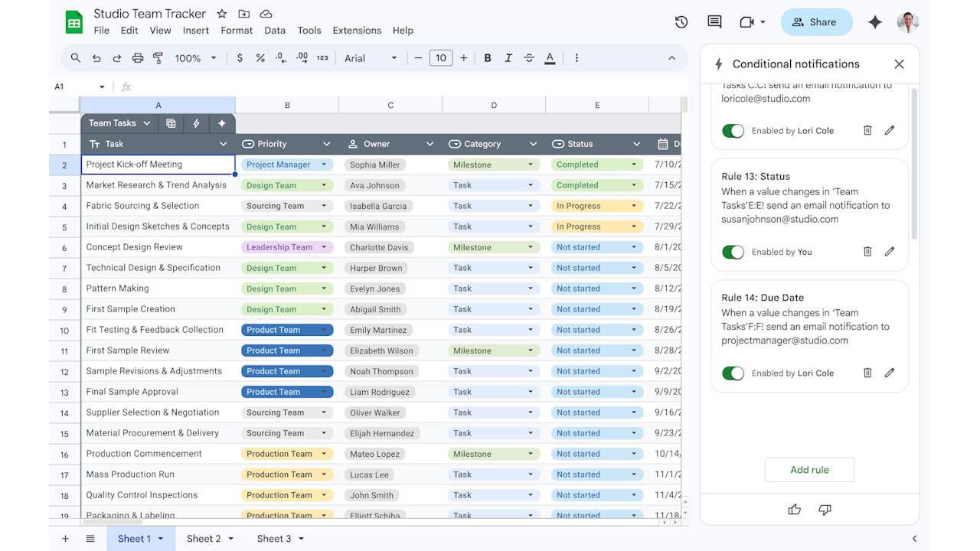Screen dimensions: 980x551
Task: Toggle bold formatting
Action: pyautogui.click(x=488, y=58)
